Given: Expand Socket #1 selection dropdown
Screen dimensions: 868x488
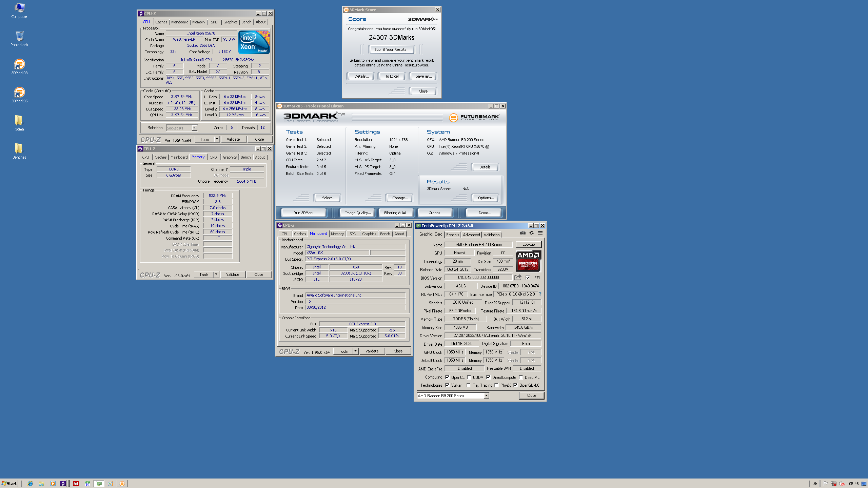Looking at the screenshot, I should pyautogui.click(x=194, y=128).
